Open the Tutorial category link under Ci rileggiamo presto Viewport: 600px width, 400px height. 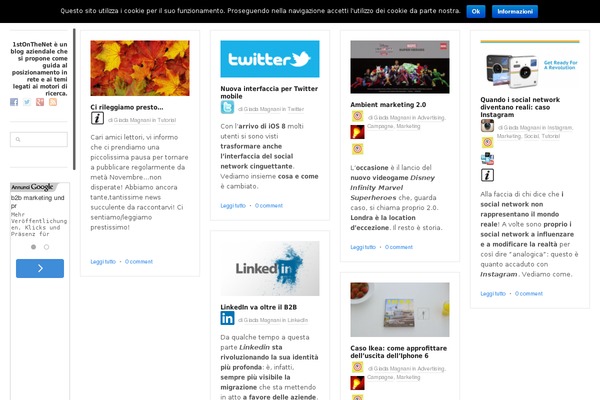[166, 120]
